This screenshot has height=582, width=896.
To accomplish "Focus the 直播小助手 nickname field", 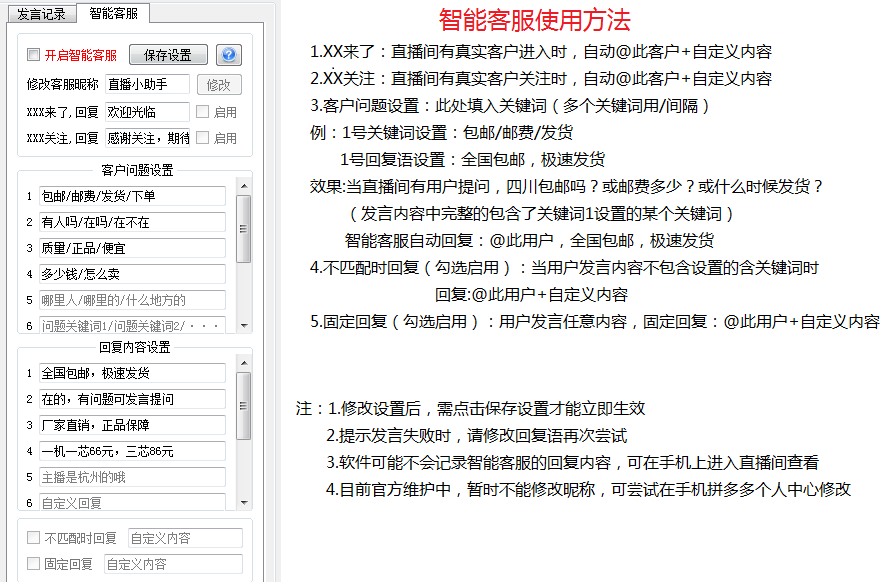I will tap(147, 85).
